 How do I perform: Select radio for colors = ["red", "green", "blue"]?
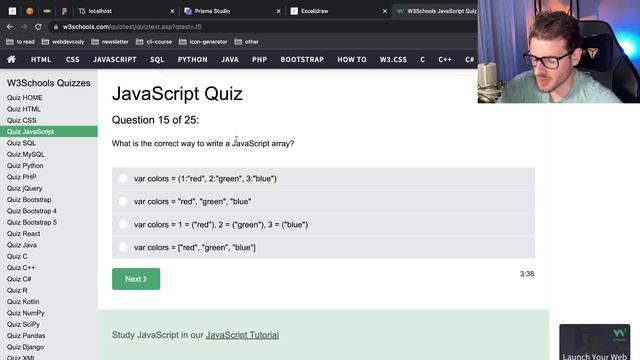click(x=122, y=247)
